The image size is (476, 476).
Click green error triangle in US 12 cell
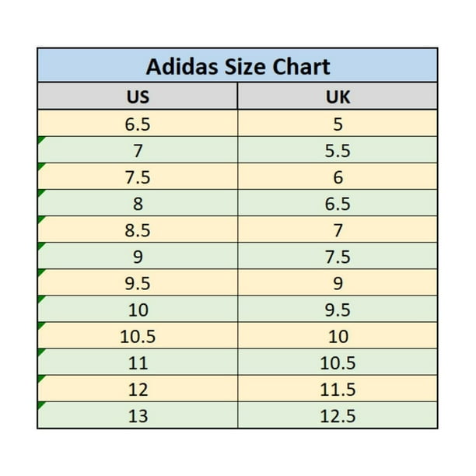click(x=40, y=379)
